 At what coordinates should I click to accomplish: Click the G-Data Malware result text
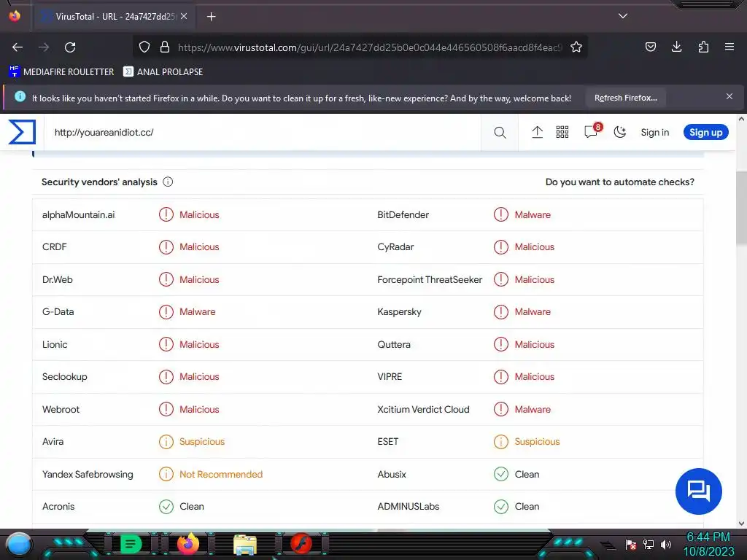pyautogui.click(x=197, y=312)
